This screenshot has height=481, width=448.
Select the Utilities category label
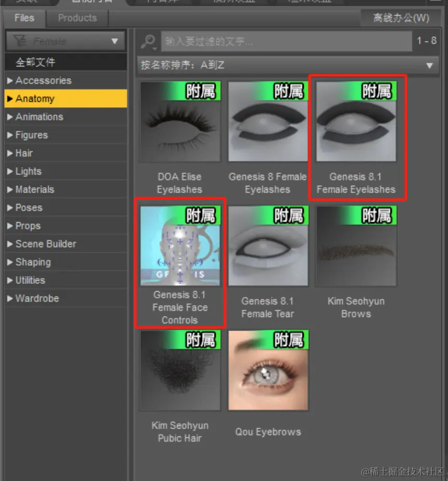pyautogui.click(x=30, y=280)
